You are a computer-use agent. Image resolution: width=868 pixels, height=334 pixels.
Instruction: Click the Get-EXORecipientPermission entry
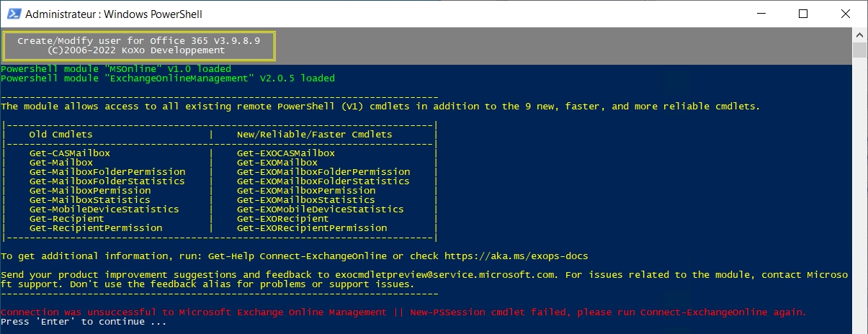312,228
